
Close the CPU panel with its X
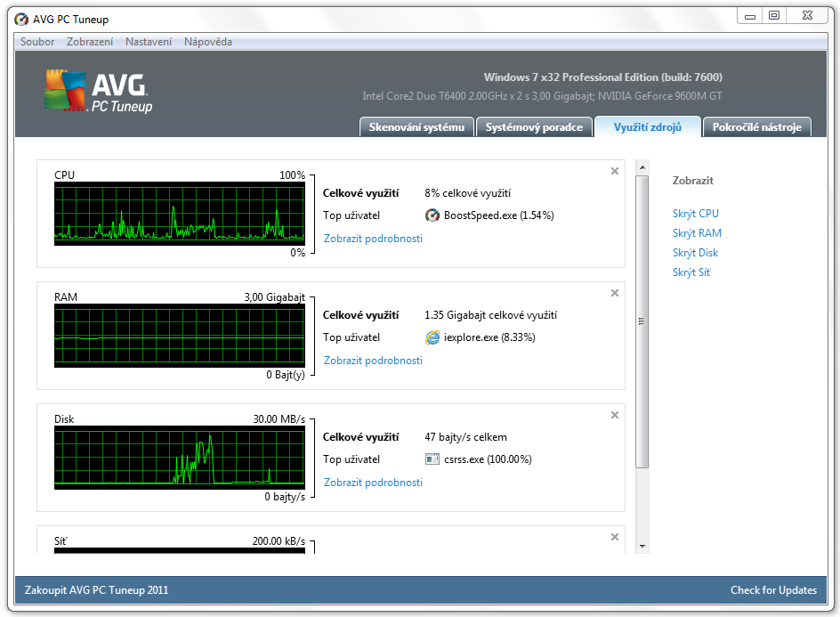click(615, 171)
